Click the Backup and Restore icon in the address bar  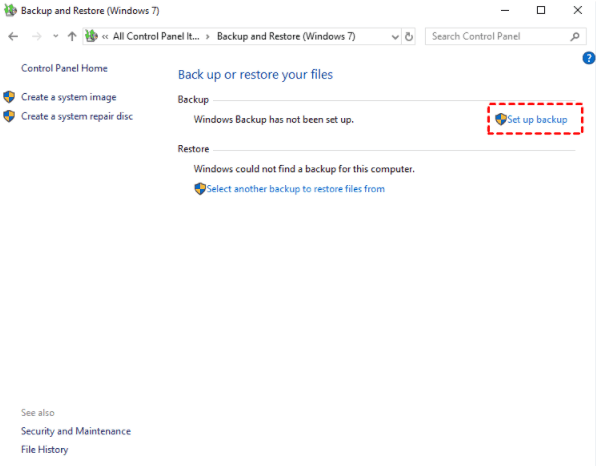click(x=91, y=36)
